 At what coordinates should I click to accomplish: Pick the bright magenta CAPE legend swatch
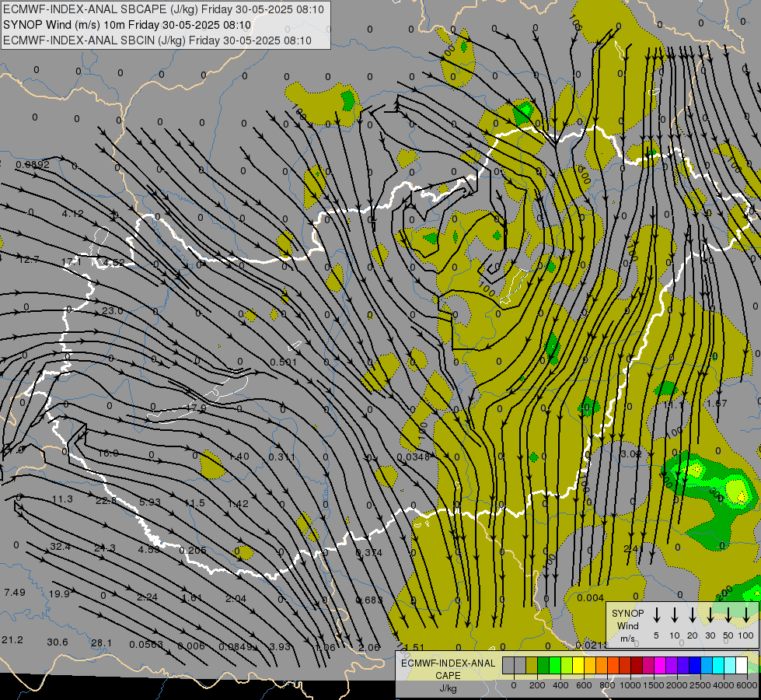click(660, 666)
